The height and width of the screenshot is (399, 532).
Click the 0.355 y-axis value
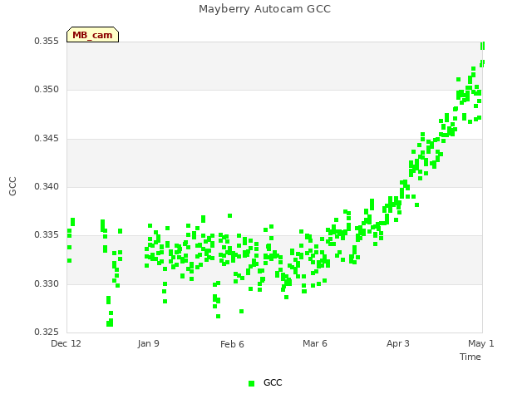(x=47, y=41)
